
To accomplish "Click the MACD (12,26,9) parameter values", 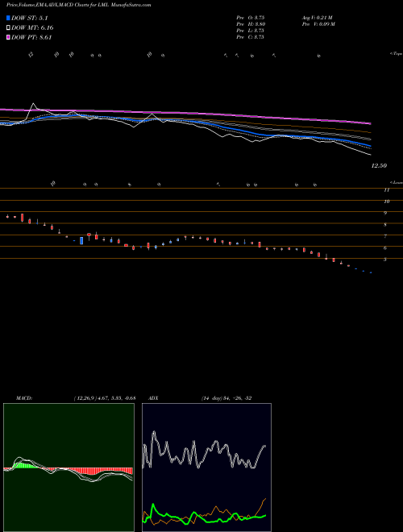I will click(105, 398).
